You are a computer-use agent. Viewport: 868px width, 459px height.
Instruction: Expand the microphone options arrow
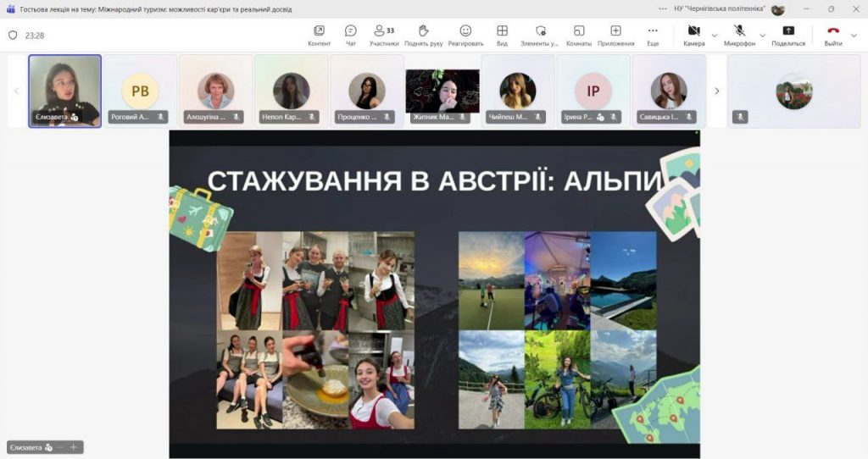[762, 36]
